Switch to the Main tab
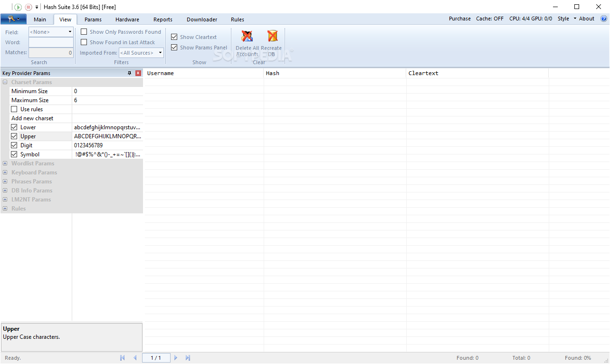The image size is (610, 364). tap(40, 19)
